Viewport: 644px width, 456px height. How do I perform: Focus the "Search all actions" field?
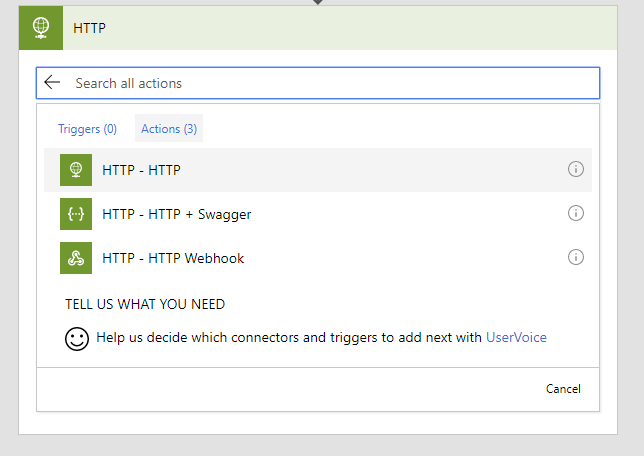[330, 83]
